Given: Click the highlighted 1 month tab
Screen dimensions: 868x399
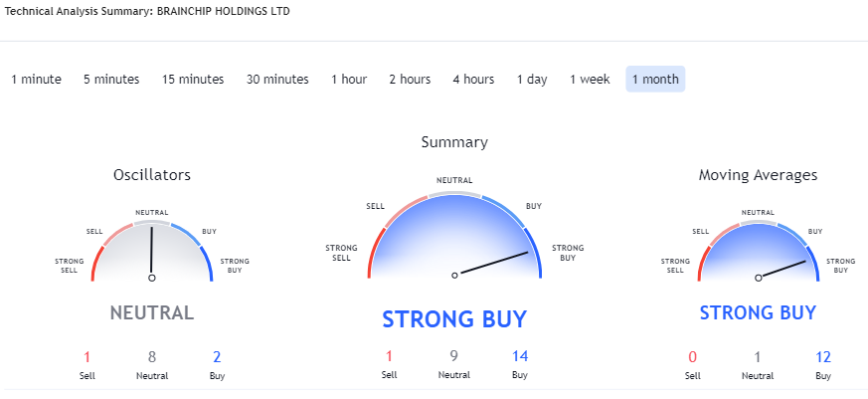Looking at the screenshot, I should [x=655, y=80].
